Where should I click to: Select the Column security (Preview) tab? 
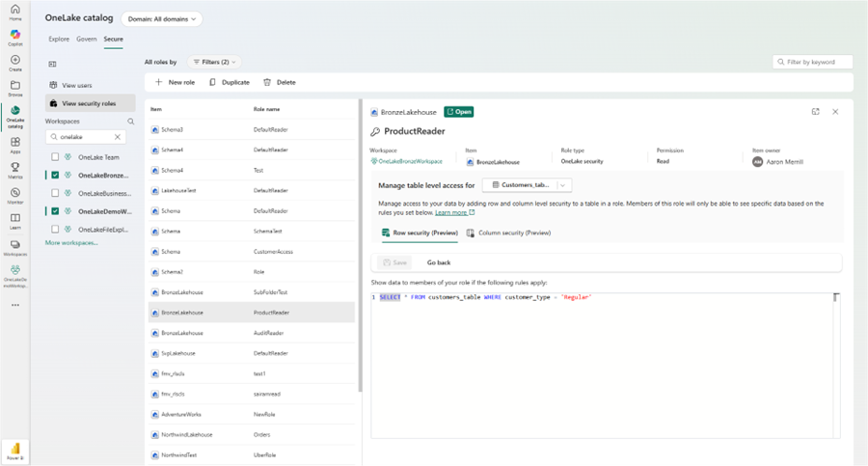click(508, 233)
